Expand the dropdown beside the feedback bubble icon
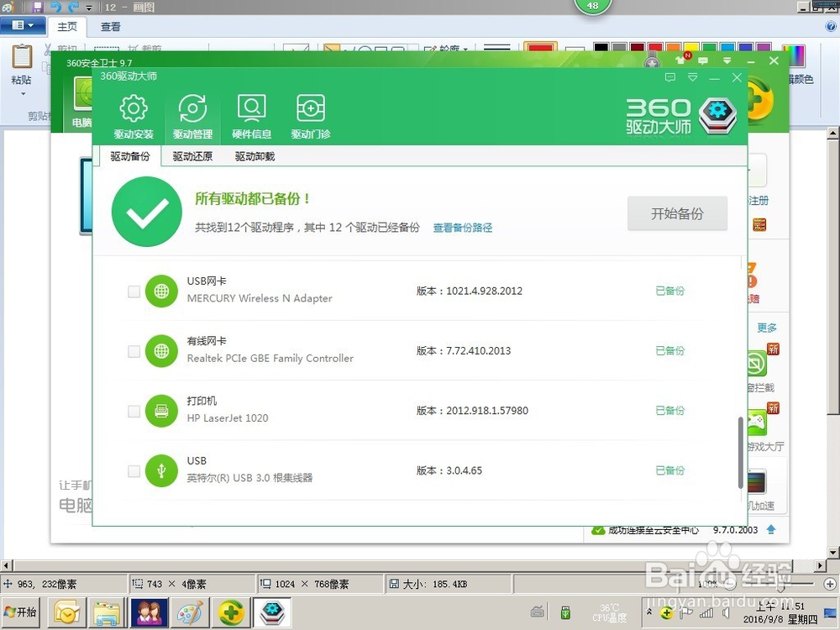The width and height of the screenshot is (840, 630). [690, 77]
